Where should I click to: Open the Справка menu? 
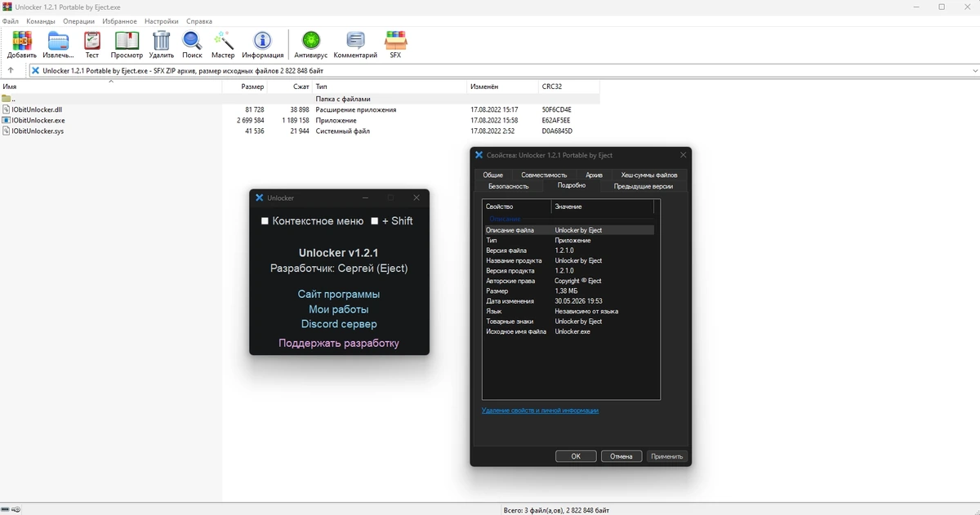click(198, 21)
